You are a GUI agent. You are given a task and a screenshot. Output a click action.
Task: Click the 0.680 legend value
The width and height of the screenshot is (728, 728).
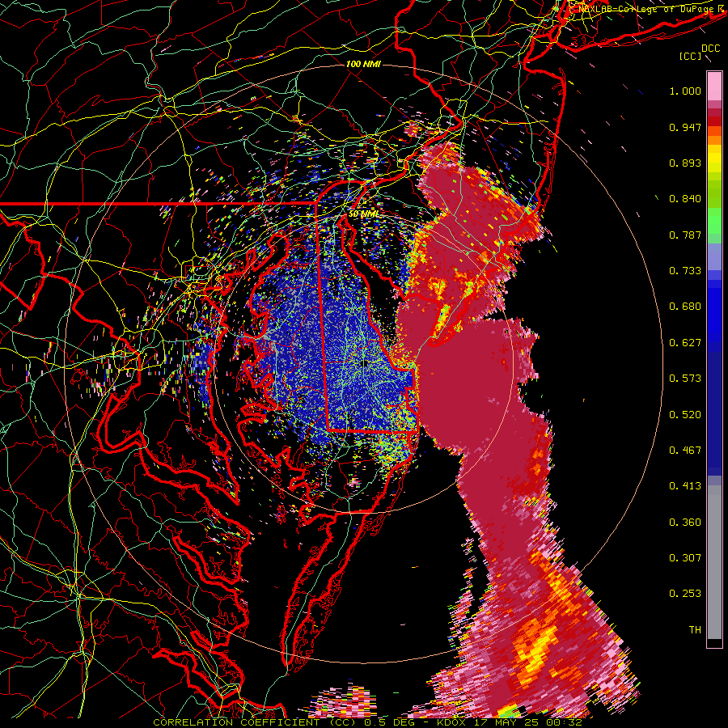tap(685, 307)
